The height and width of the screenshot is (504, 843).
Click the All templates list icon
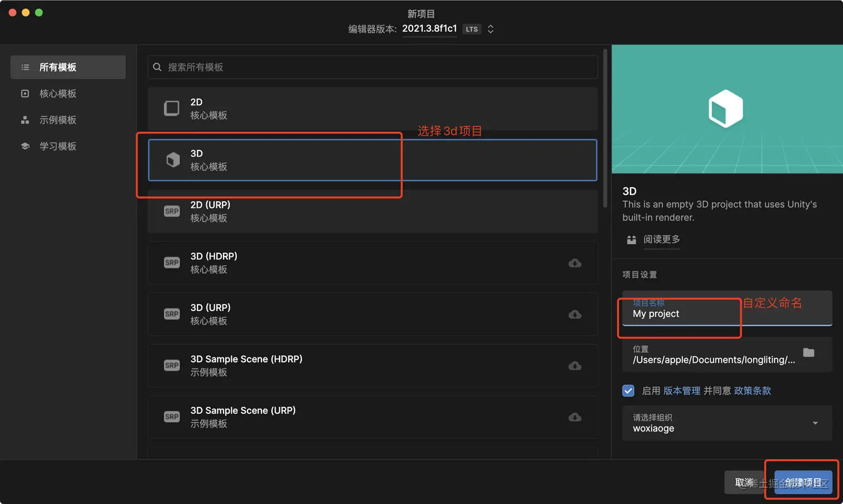(25, 67)
